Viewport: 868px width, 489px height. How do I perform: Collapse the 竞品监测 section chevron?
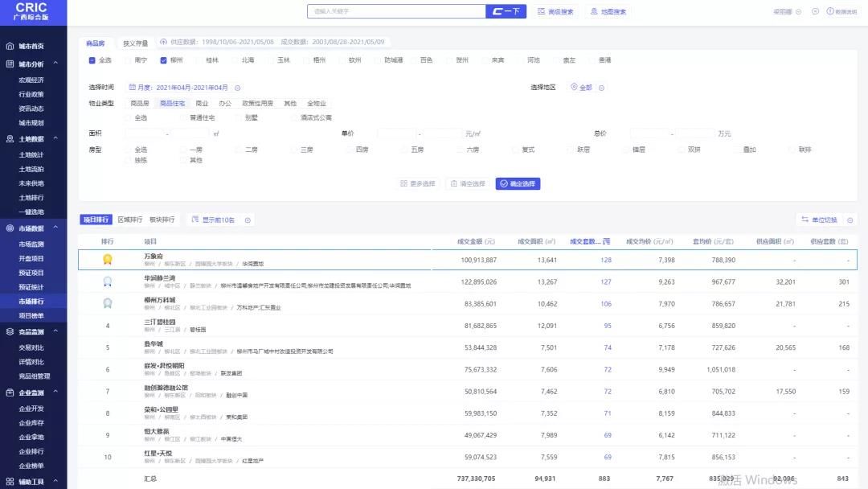(x=56, y=331)
